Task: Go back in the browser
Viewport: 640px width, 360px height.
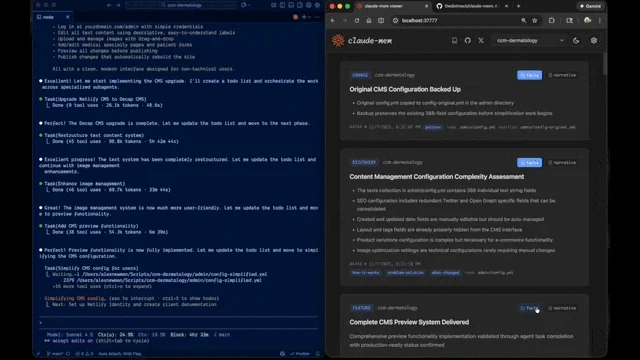Action: pos(333,20)
